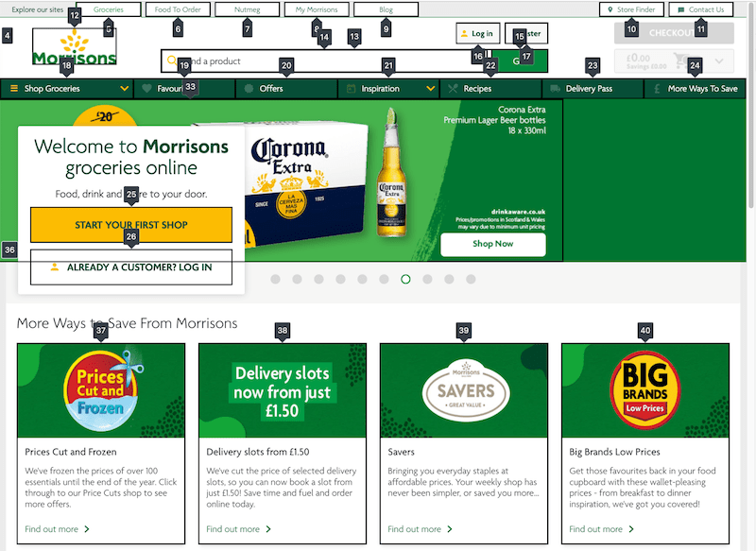Click the Log in person icon

[464, 34]
